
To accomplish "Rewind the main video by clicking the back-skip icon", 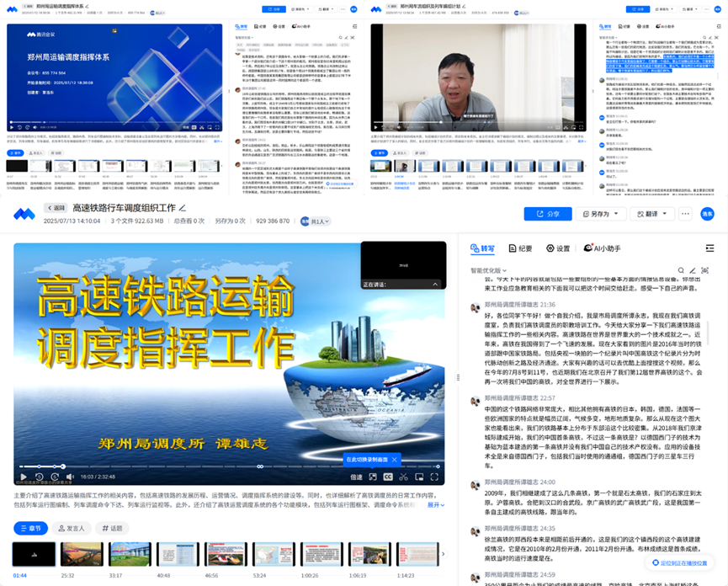I will coord(39,477).
